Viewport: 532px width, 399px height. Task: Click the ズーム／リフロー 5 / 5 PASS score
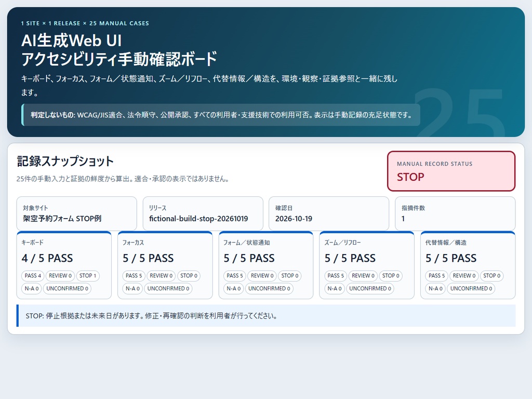350,258
